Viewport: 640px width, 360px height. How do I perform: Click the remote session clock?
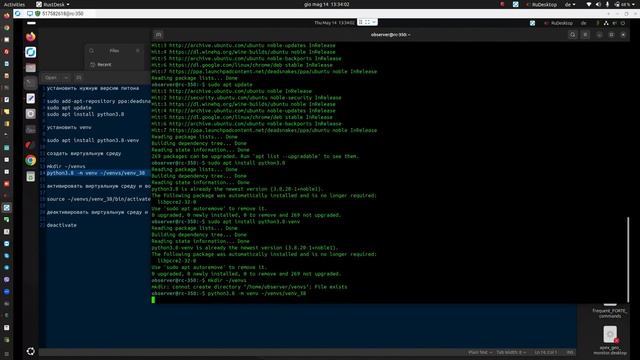coord(335,23)
